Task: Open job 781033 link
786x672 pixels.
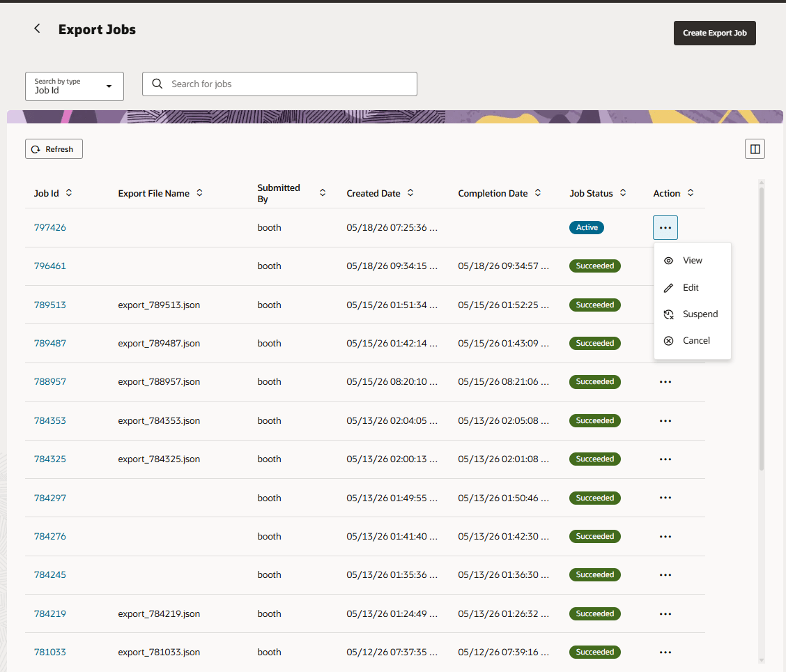Action: coord(50,652)
